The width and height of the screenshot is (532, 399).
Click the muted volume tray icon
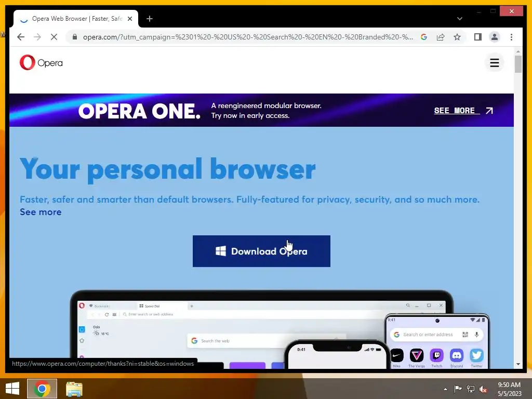pyautogui.click(x=483, y=389)
